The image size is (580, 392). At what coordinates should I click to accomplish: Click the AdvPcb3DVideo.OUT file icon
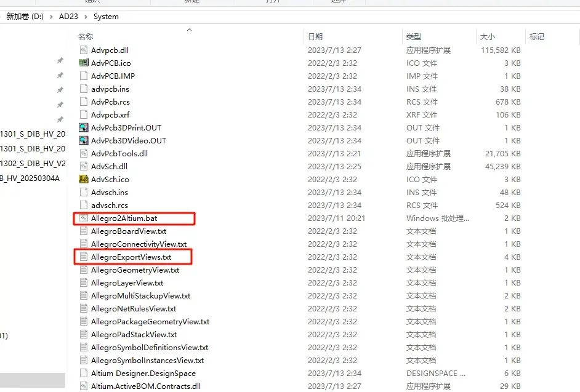(84, 140)
